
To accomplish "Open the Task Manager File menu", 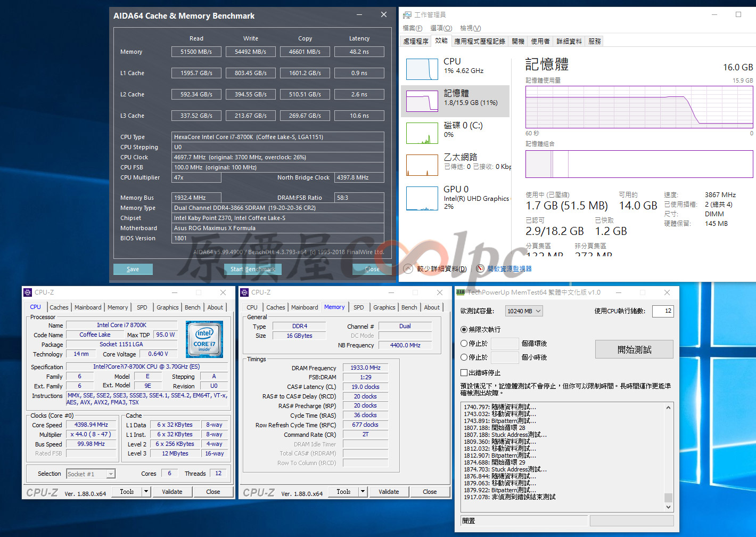I will [413, 28].
